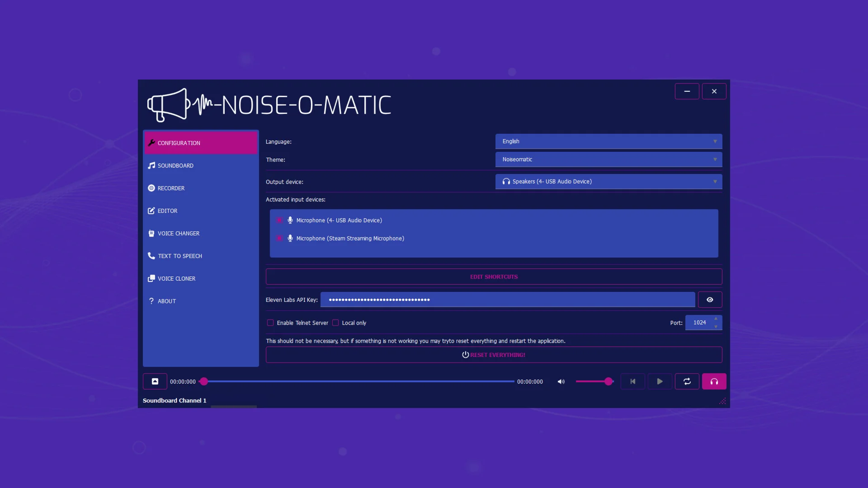Screen dimensions: 868x488
Task: Expand the Output device dropdown
Action: [609, 181]
